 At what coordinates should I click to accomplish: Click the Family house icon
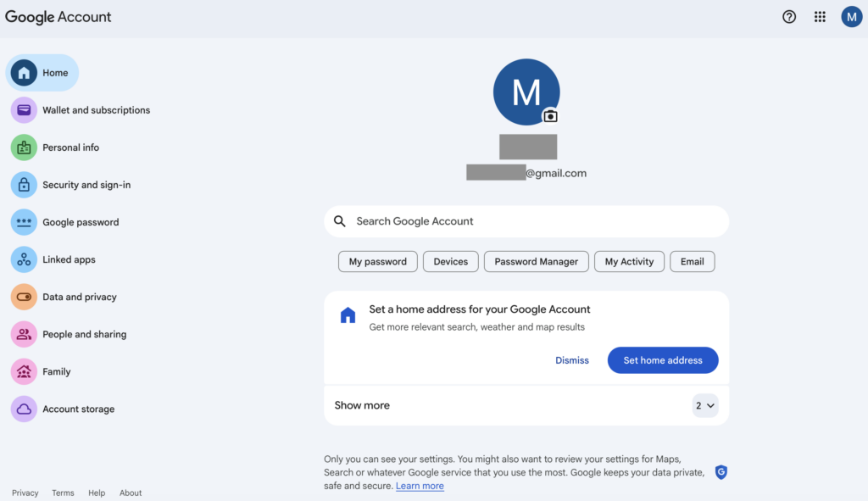point(24,371)
